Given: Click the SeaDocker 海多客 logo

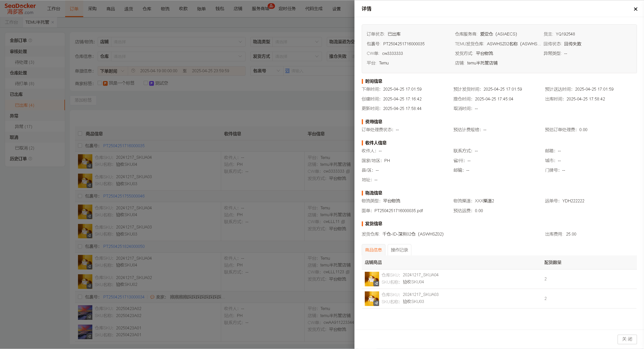Looking at the screenshot, I should 20,9.
